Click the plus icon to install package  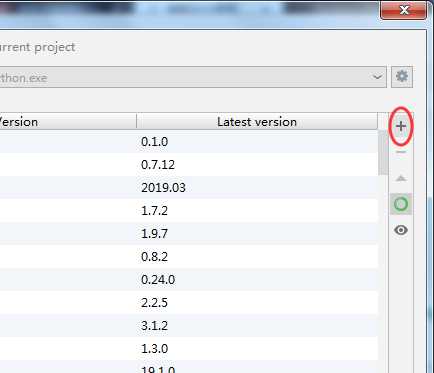click(401, 126)
